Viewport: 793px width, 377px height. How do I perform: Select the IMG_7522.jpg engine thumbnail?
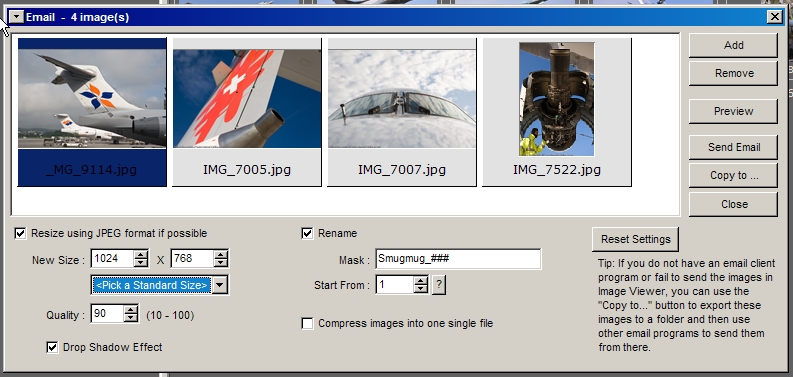click(557, 112)
